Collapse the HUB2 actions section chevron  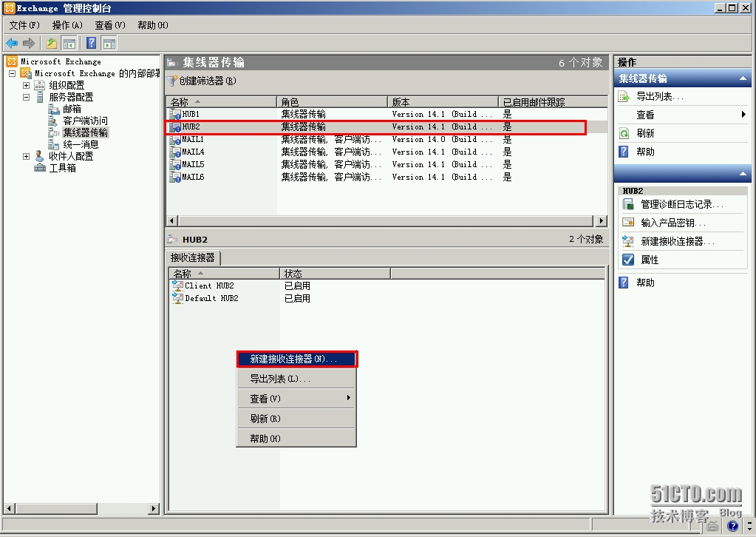point(743,174)
